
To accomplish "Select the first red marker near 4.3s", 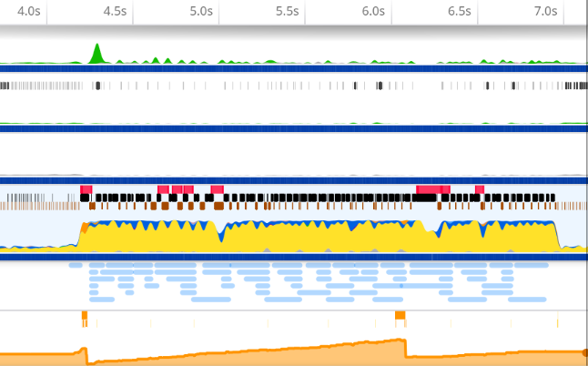I will click(86, 189).
